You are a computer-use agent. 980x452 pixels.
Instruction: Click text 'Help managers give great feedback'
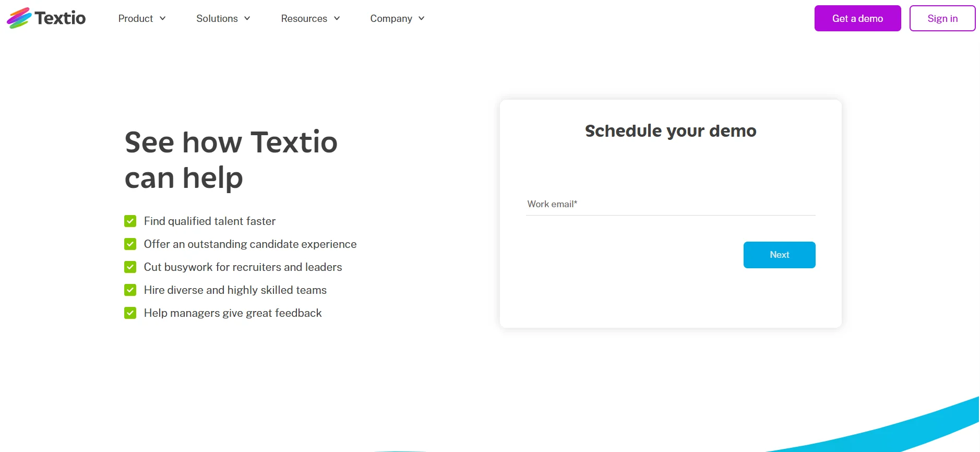click(x=233, y=313)
